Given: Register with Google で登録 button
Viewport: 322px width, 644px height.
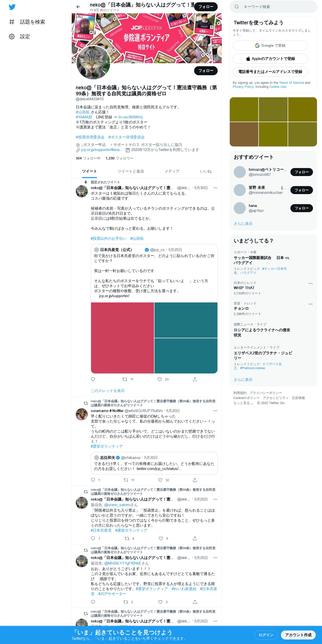Looking at the screenshot, I should [270, 46].
